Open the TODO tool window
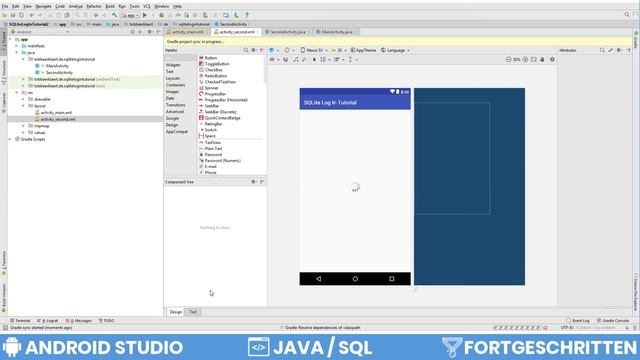The height and width of the screenshot is (360, 640). click(x=107, y=321)
